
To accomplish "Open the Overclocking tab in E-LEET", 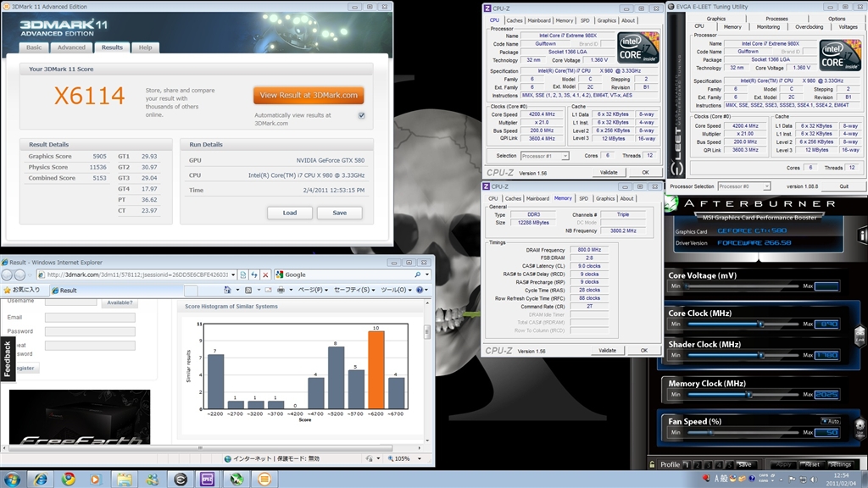I will 808,27.
